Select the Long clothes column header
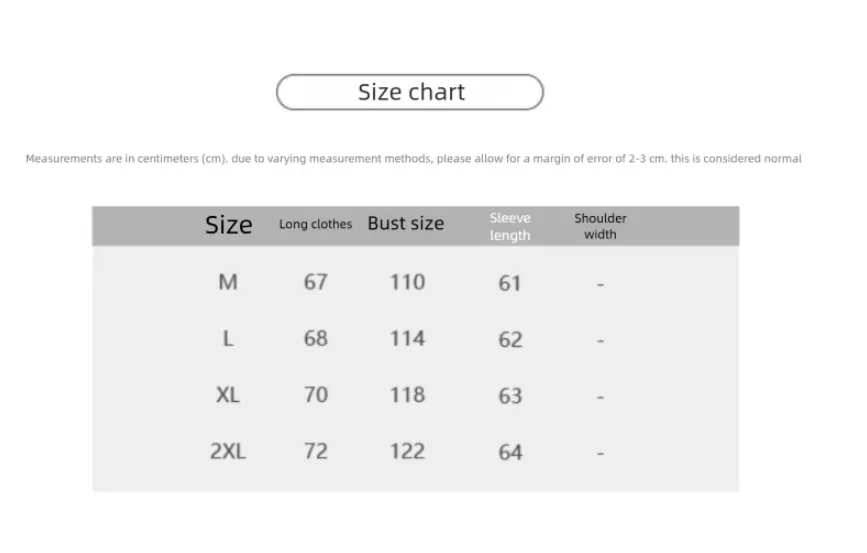 tap(315, 225)
